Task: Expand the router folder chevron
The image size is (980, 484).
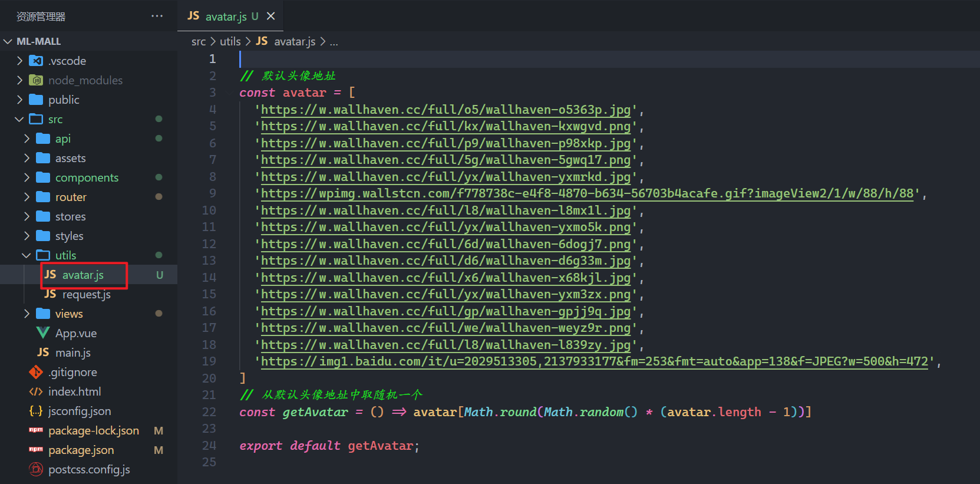Action: pyautogui.click(x=27, y=197)
